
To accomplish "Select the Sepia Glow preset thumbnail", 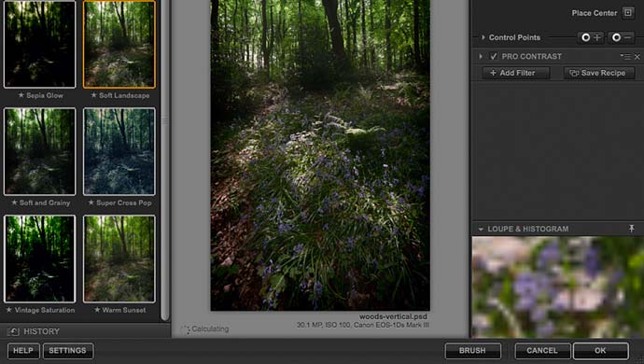I will coord(40,44).
